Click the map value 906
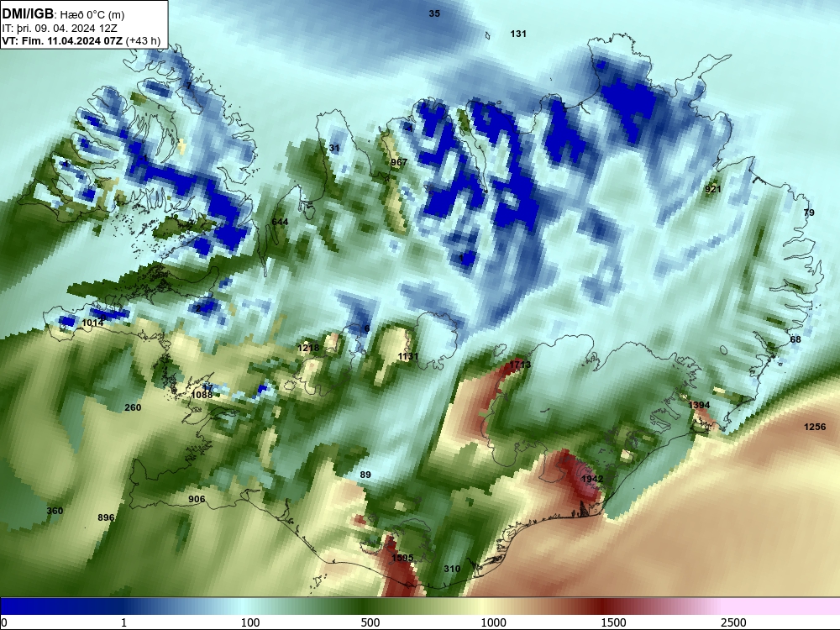 pyautogui.click(x=197, y=499)
